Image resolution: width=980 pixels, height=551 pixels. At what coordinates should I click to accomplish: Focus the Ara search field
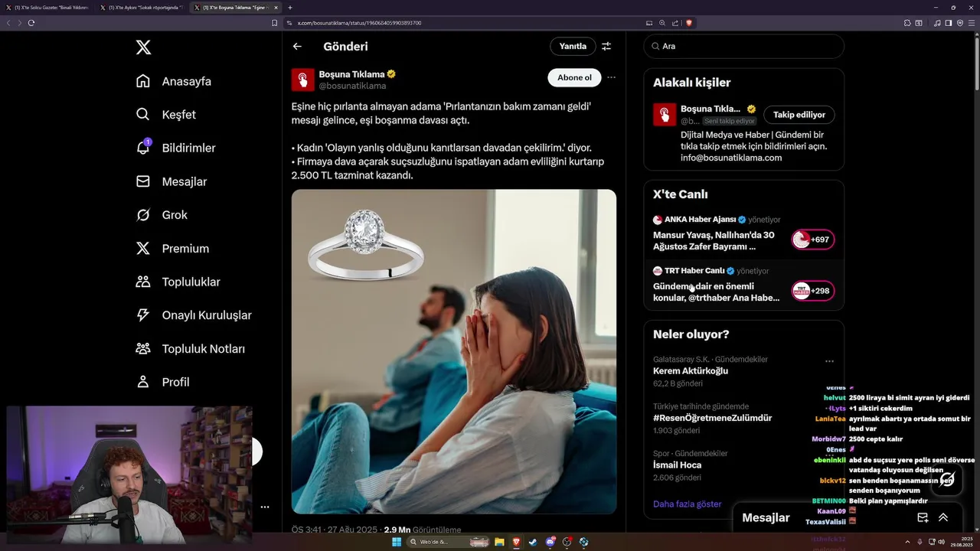coord(744,46)
